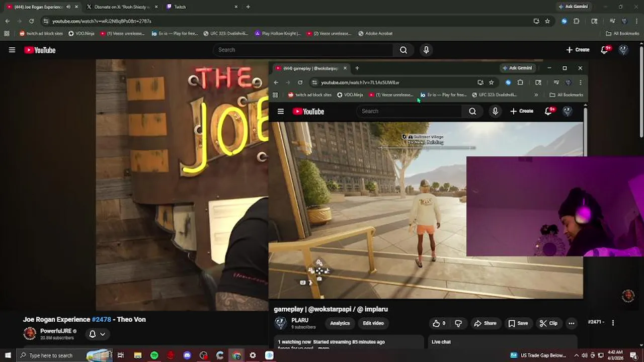The height and width of the screenshot is (362, 644).
Task: Open #2478 hashtag link in video title
Action: [x=101, y=319]
